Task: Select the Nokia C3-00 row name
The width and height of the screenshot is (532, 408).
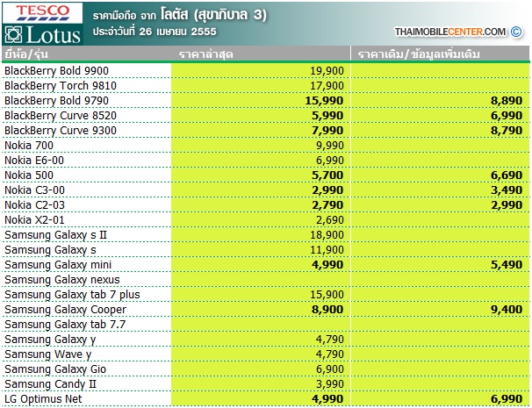Action: pyautogui.click(x=34, y=190)
